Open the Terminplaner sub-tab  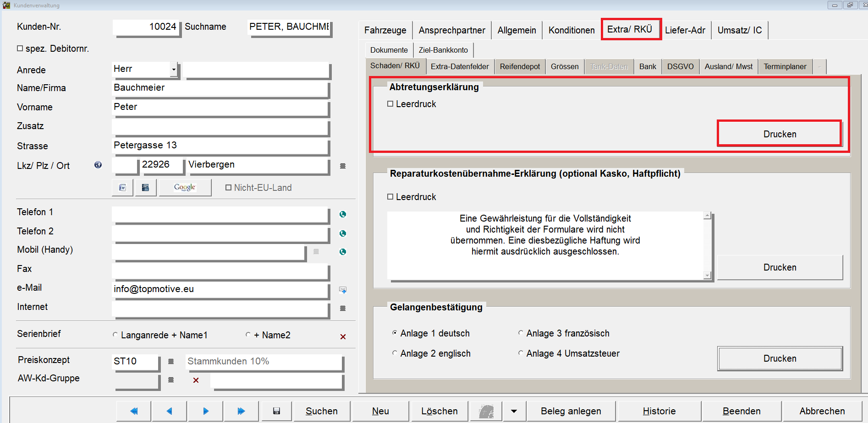tap(785, 66)
